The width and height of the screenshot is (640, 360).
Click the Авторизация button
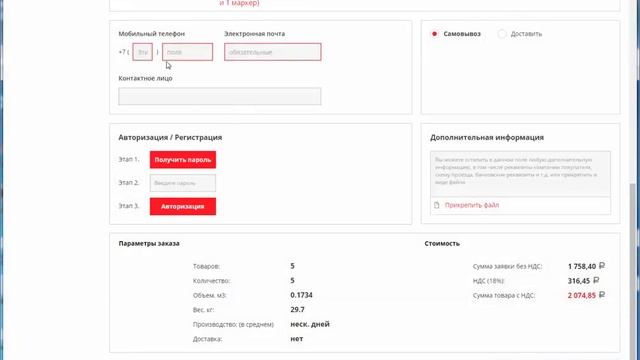(183, 207)
